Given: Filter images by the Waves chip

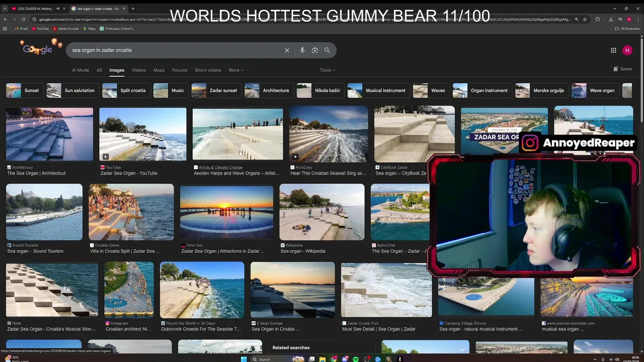Looking at the screenshot, I should [430, 90].
